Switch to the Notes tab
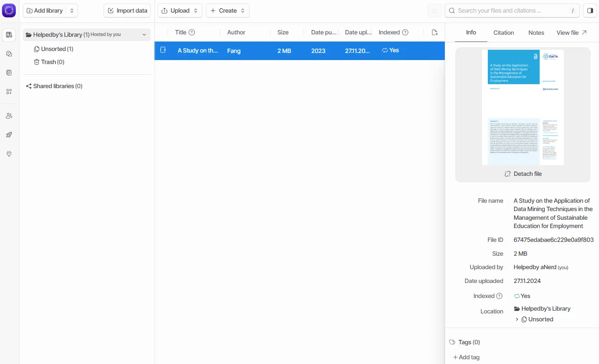Image resolution: width=599 pixels, height=364 pixels. [536, 33]
